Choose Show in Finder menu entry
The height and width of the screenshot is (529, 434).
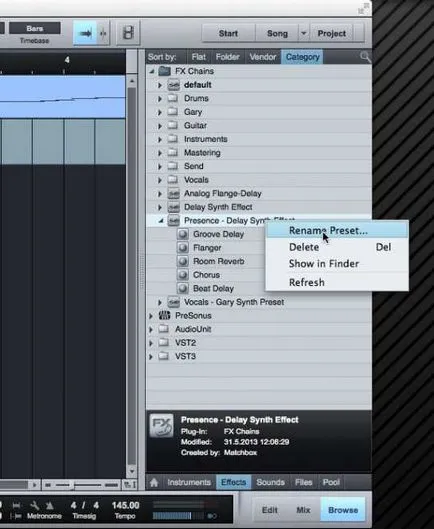337,263
